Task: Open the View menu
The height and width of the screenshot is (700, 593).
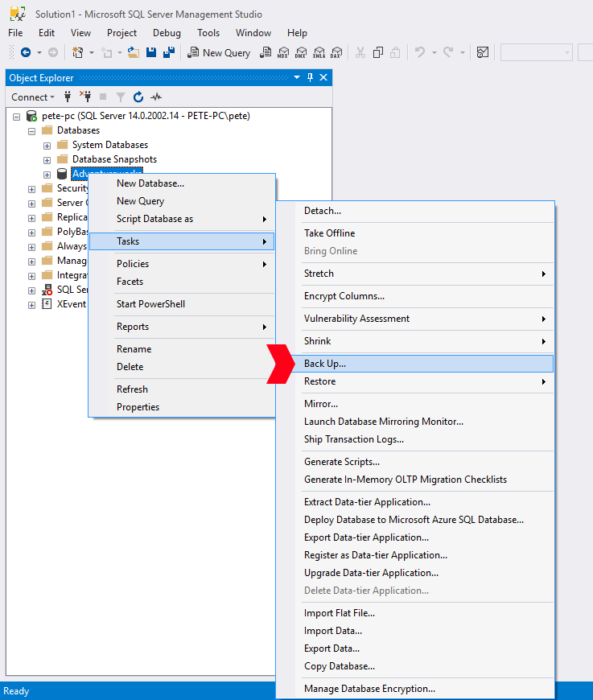Action: pos(80,33)
